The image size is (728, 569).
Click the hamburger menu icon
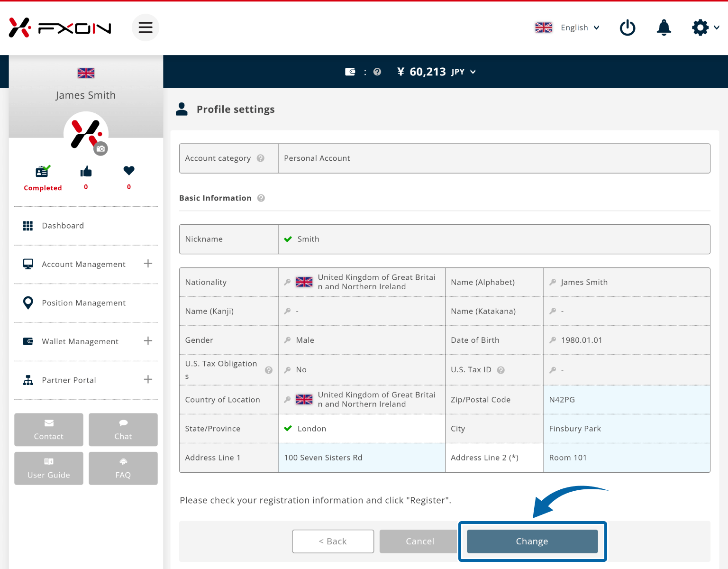(x=145, y=28)
